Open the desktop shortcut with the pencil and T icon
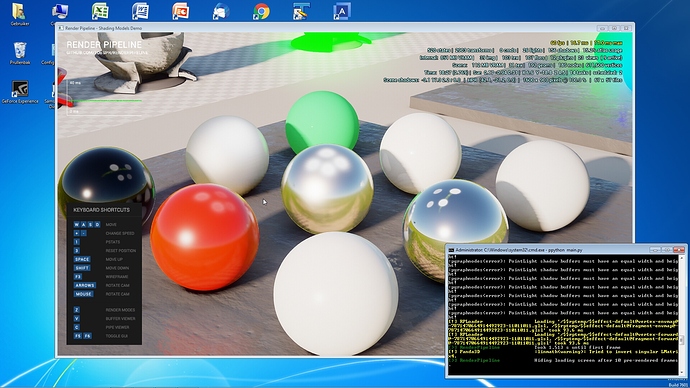Screen dimensions: 690x388 (x=301, y=11)
